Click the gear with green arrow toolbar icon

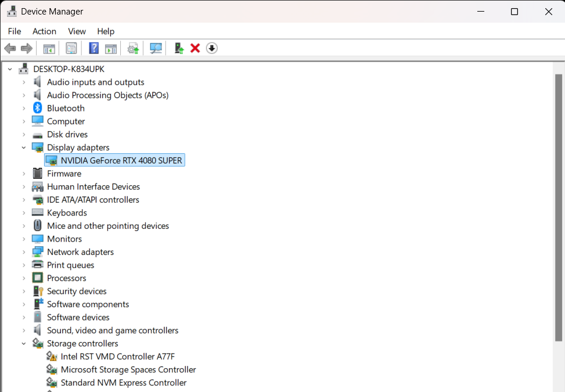tap(134, 48)
